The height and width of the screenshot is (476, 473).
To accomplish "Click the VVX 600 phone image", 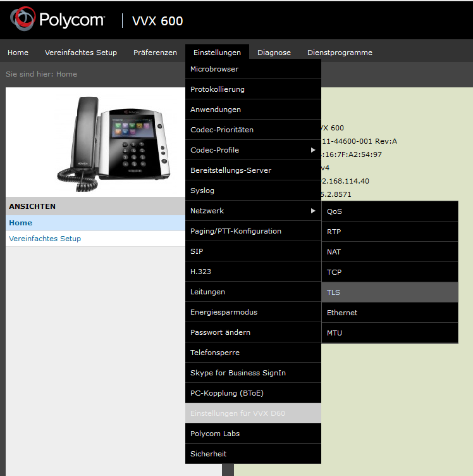I will coord(114,144).
